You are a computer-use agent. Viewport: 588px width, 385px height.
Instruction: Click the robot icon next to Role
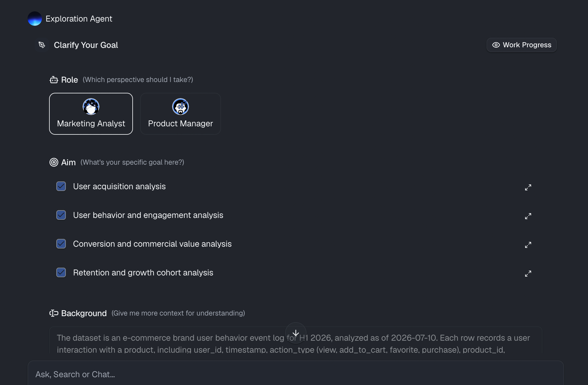(54, 80)
